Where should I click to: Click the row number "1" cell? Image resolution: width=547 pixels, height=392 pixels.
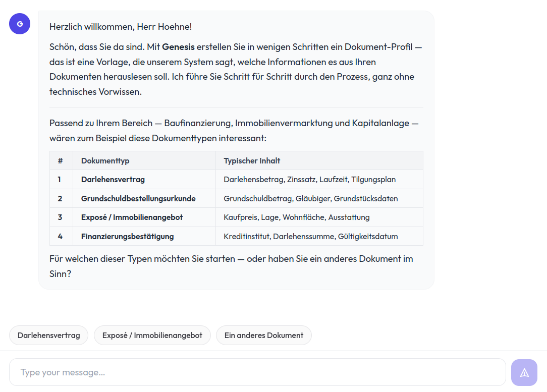pos(61,180)
